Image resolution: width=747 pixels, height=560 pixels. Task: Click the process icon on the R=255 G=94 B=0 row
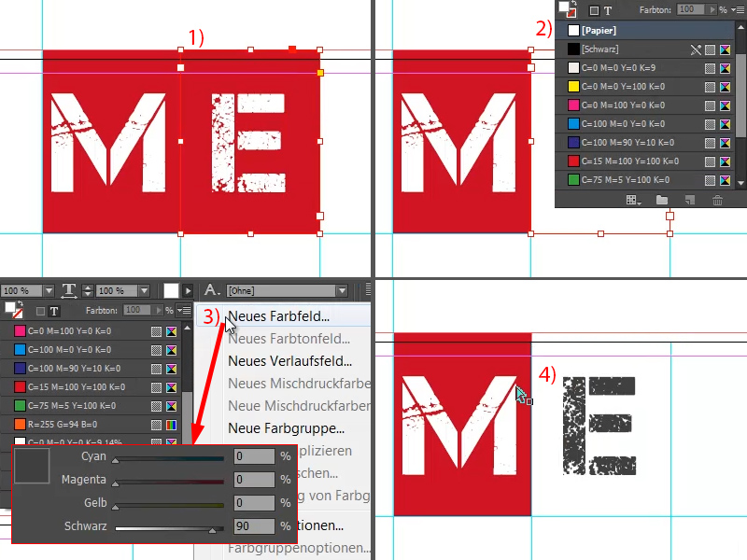point(156,425)
